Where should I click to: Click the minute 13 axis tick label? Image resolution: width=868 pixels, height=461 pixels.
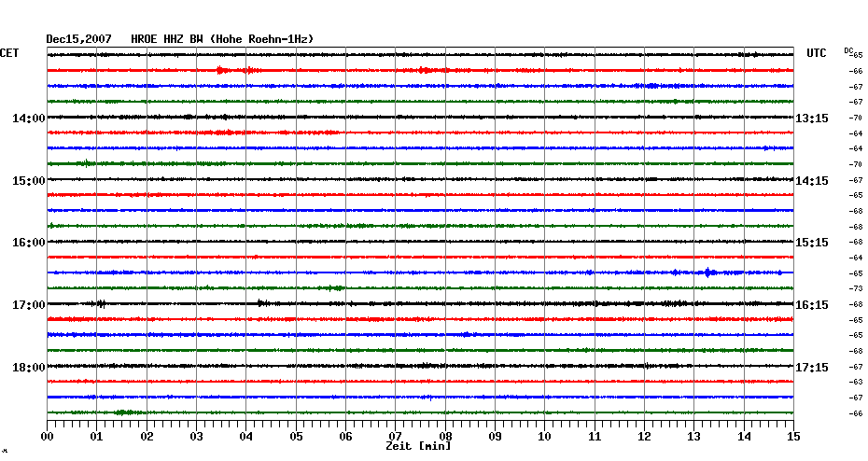[x=694, y=436]
